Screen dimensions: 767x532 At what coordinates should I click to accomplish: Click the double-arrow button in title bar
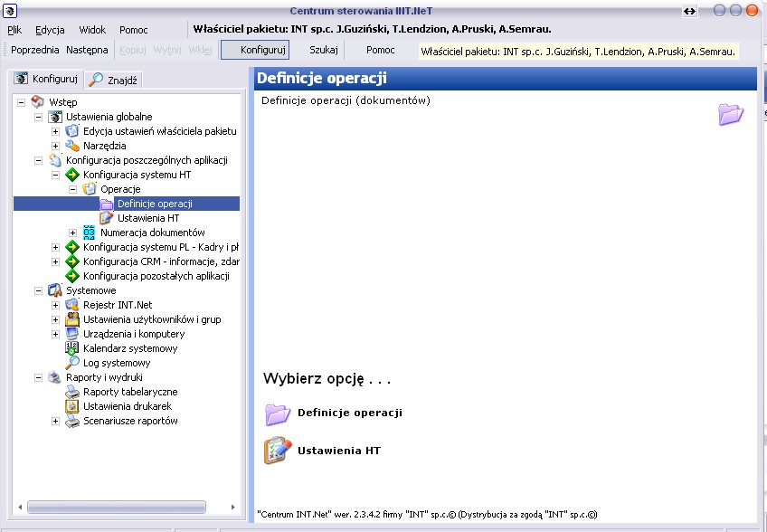coord(690,11)
